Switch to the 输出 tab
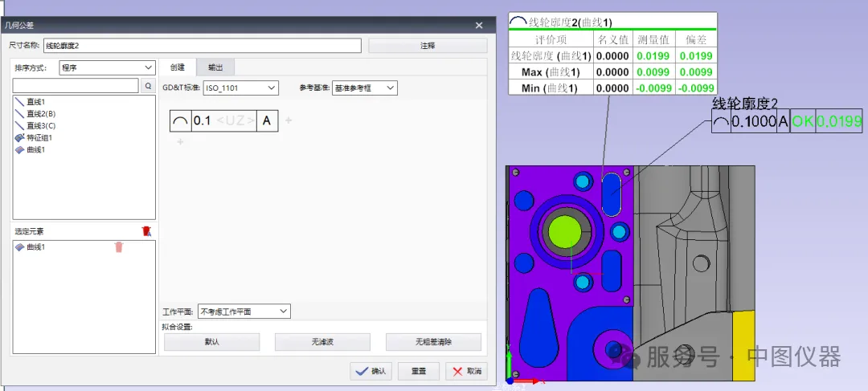 tap(215, 67)
